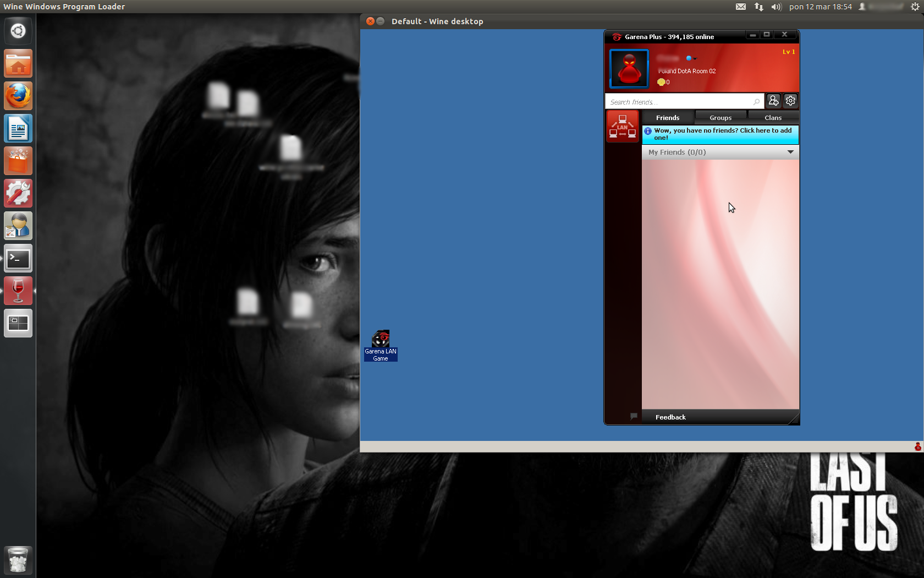Viewport: 924px width, 578px height.
Task: Click the gold shell currency icon
Action: pyautogui.click(x=661, y=82)
